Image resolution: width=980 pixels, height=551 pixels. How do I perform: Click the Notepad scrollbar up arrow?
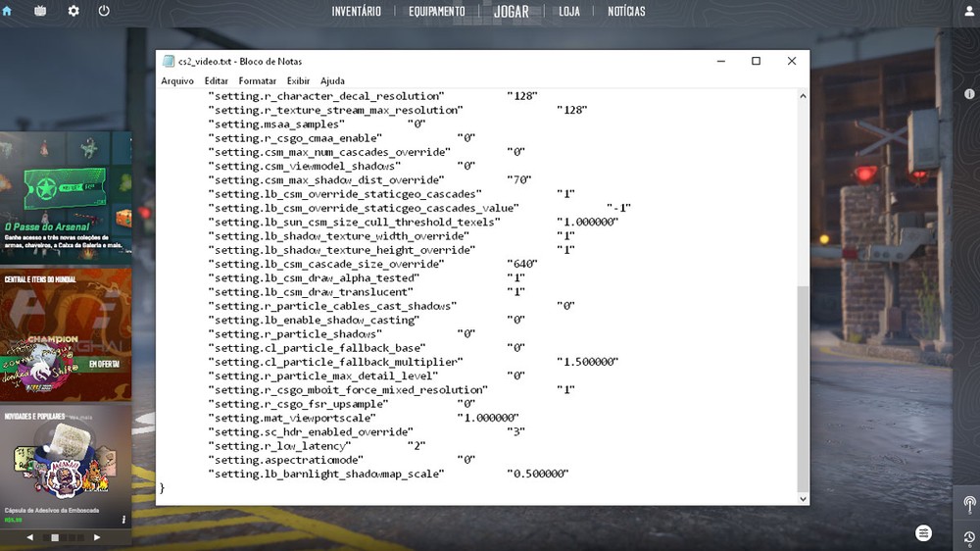click(804, 96)
